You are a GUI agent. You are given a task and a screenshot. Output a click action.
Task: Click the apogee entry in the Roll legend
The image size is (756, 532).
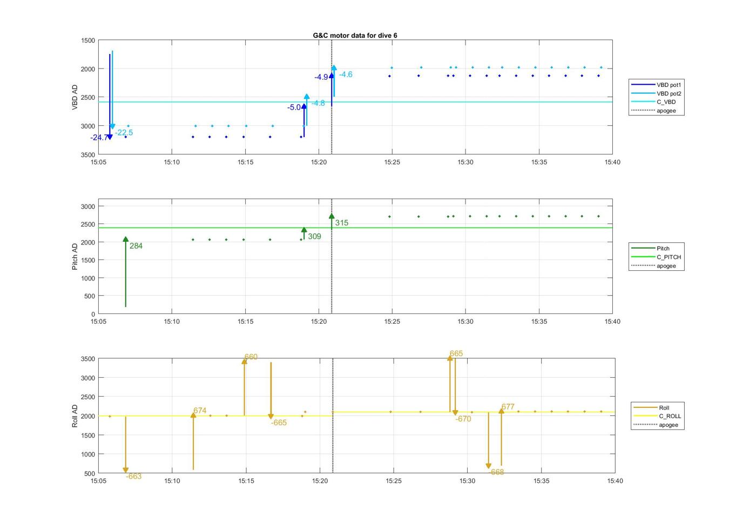pyautogui.click(x=656, y=425)
